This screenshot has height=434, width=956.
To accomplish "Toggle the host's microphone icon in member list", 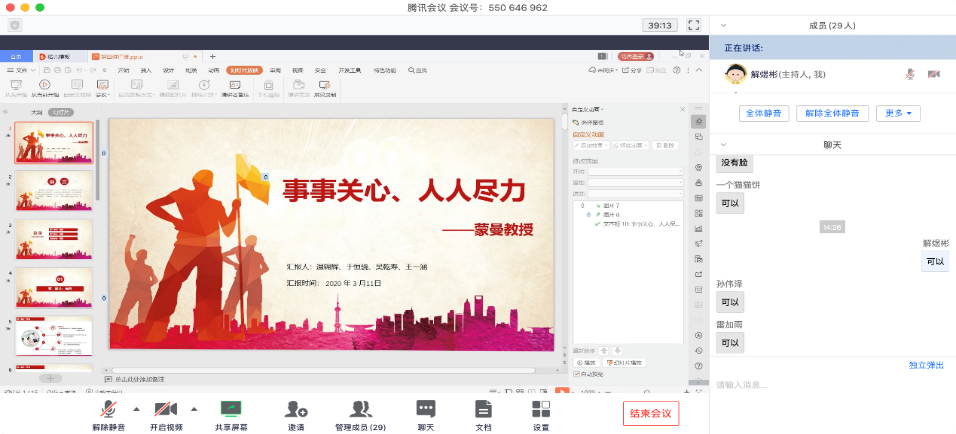I will coord(910,74).
